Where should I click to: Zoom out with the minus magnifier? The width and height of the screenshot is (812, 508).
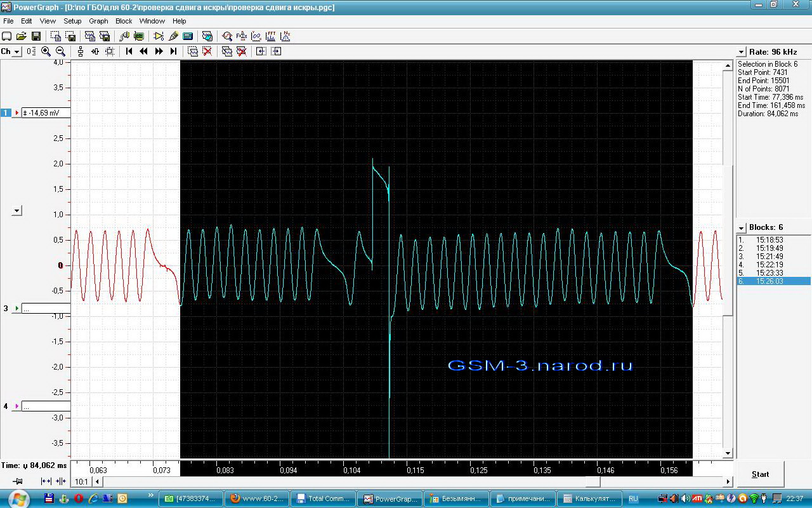pyautogui.click(x=60, y=51)
